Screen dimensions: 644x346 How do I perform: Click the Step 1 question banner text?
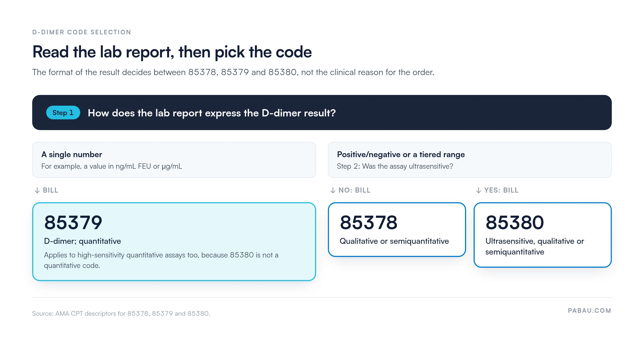[212, 113]
